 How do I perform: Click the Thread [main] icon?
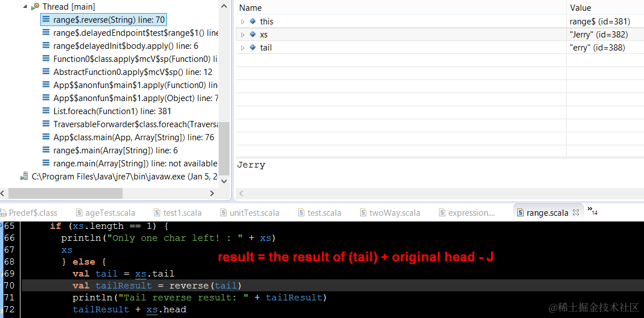coord(35,7)
